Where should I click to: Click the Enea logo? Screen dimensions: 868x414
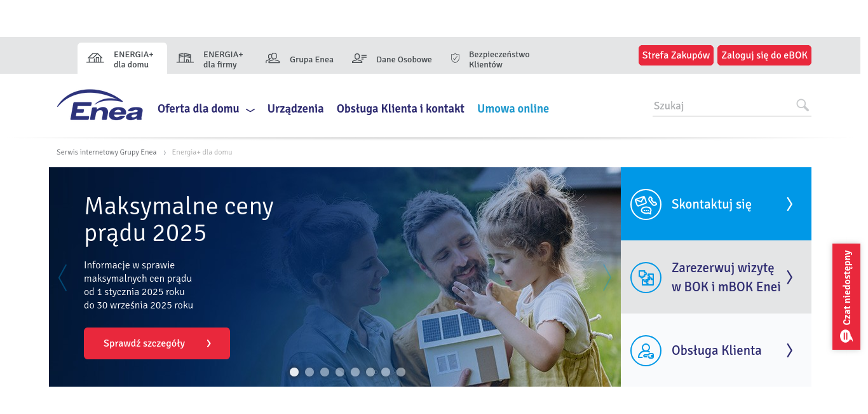point(100,106)
